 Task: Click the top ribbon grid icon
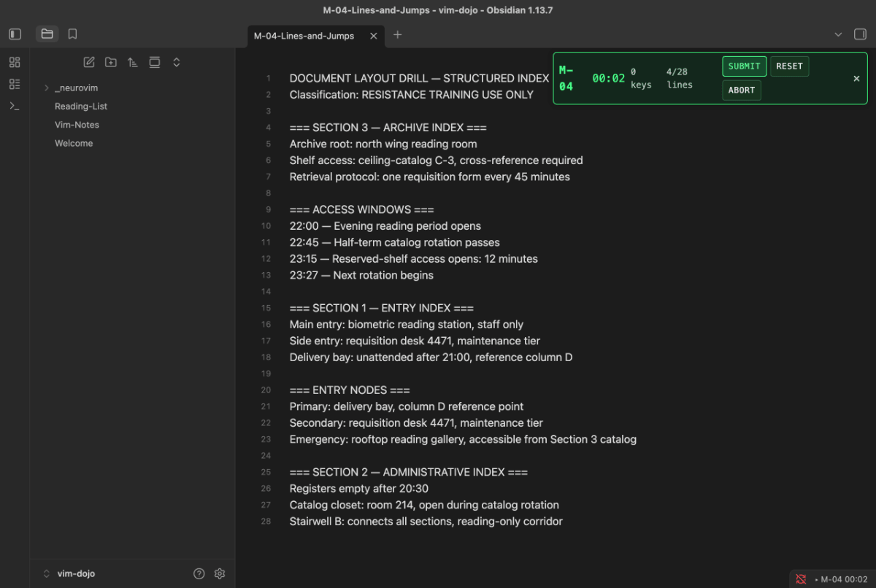15,62
